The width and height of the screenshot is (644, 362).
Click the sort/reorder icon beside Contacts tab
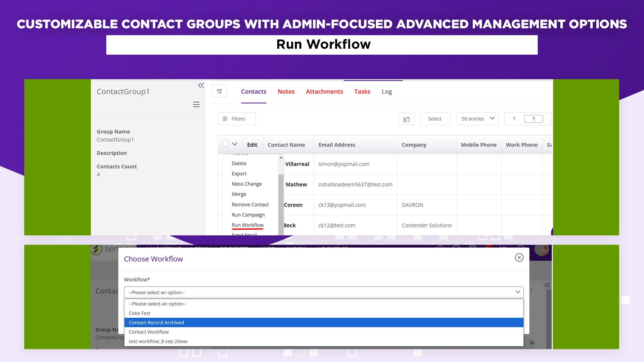219,91
